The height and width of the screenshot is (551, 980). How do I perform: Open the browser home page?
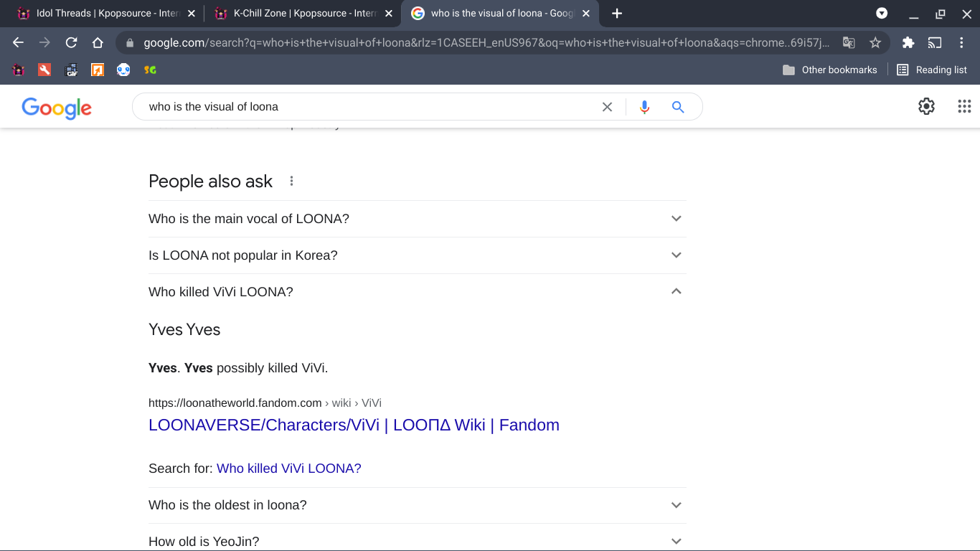pyautogui.click(x=98, y=43)
